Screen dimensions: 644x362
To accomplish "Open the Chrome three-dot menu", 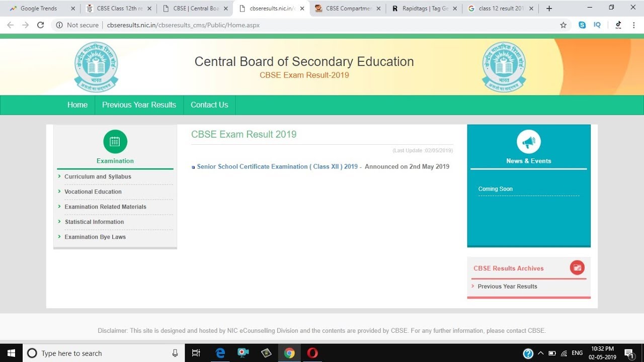I will [x=633, y=25].
